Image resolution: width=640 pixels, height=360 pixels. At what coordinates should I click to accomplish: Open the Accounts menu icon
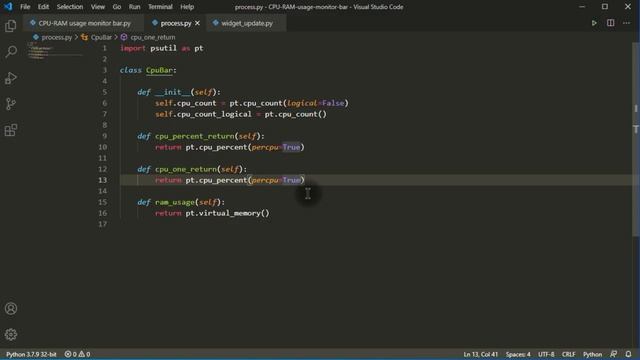coord(11,309)
